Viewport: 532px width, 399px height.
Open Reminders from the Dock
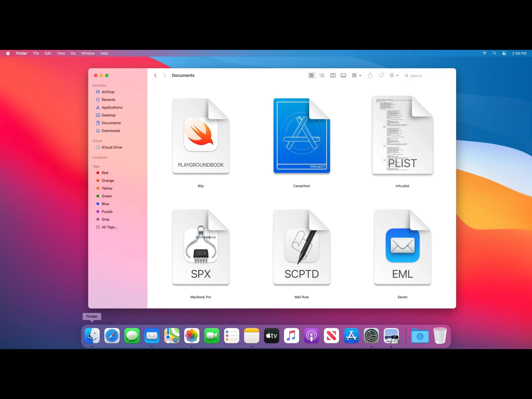[x=231, y=336]
